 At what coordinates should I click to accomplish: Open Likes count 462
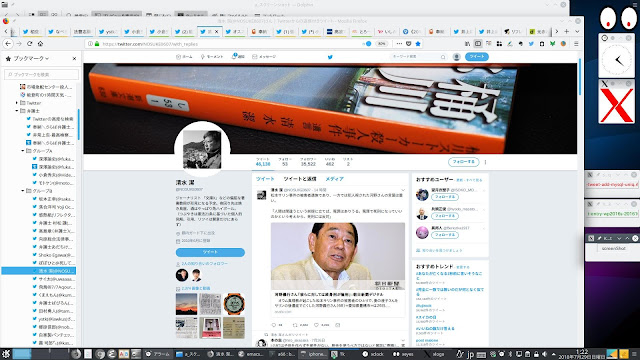click(x=330, y=162)
